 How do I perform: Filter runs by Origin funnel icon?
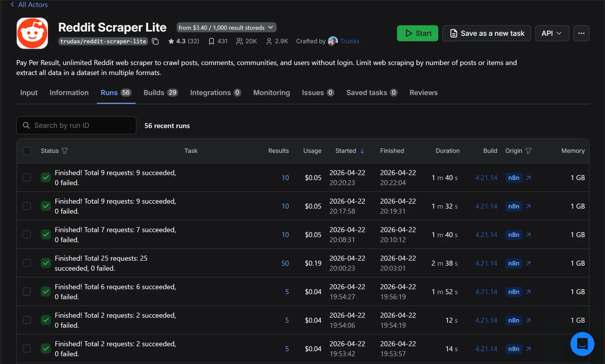[528, 151]
